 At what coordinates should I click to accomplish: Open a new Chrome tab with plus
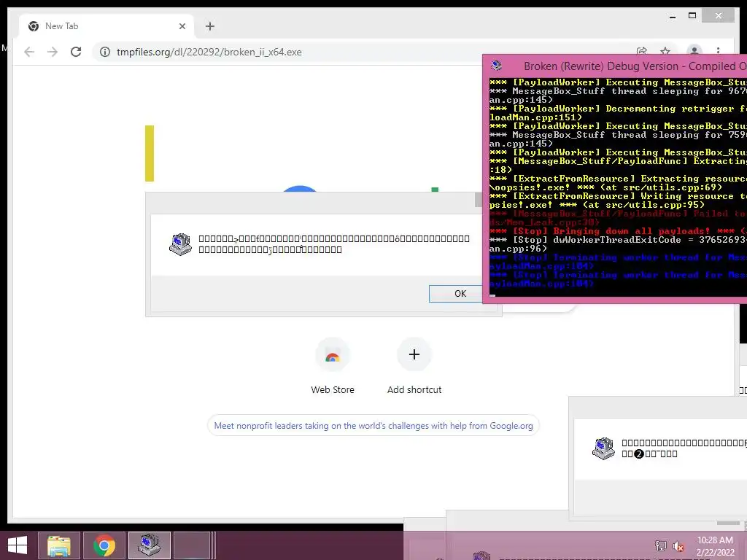coord(210,26)
